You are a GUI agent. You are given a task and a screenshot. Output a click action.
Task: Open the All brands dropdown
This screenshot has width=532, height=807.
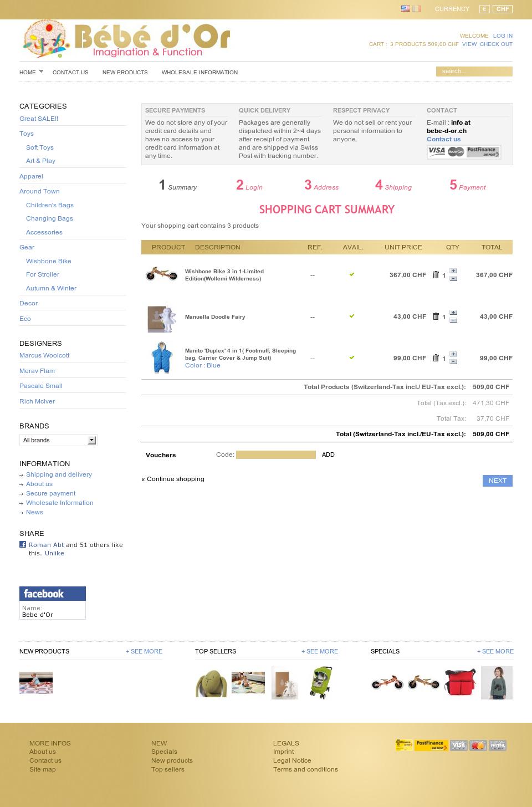58,440
